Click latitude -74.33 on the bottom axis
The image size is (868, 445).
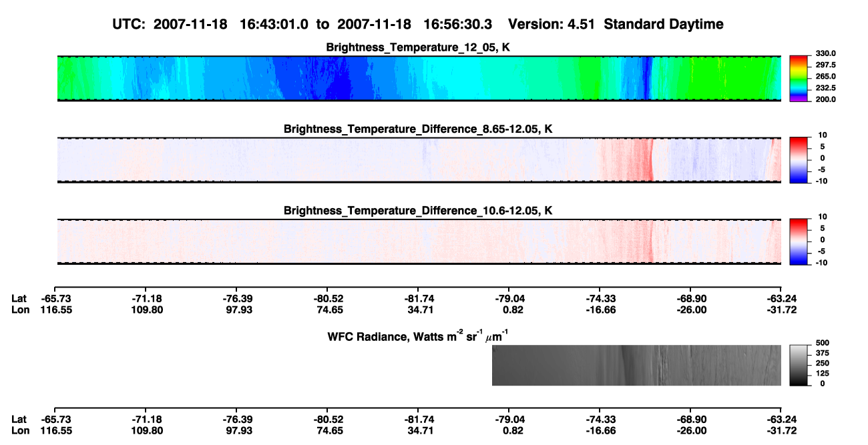pos(600,420)
